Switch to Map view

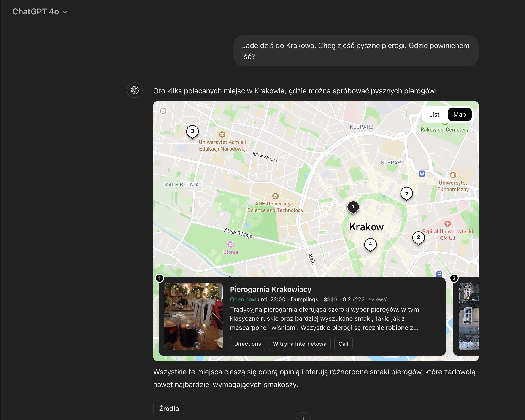[460, 114]
